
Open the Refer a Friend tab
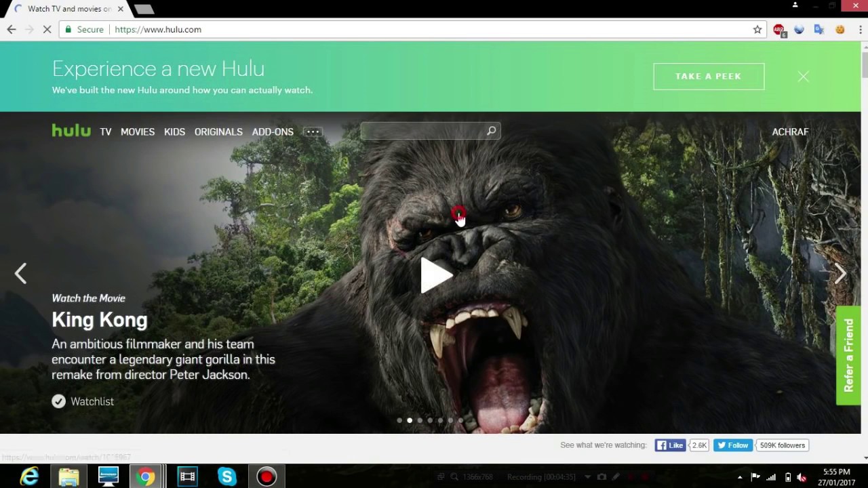tap(848, 355)
